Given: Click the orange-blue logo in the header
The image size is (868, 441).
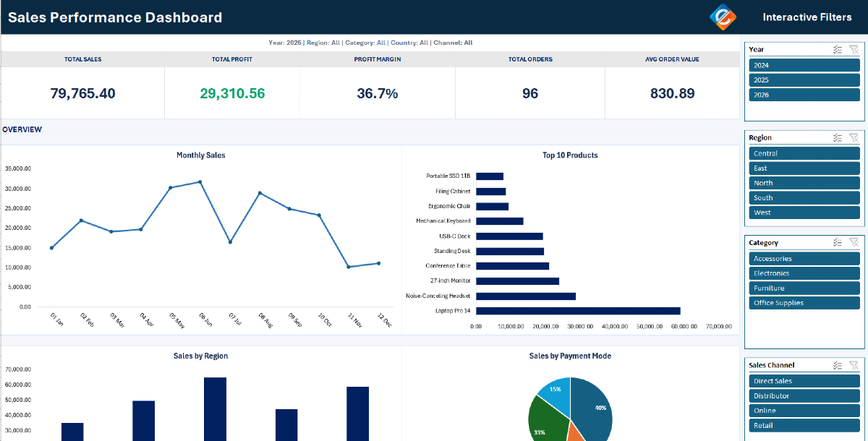Looking at the screenshot, I should (724, 17).
